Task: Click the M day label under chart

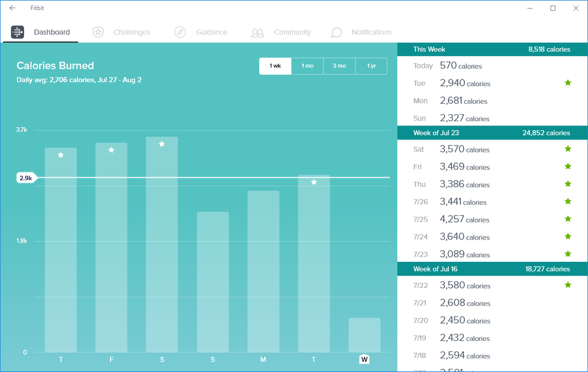Action: pyautogui.click(x=263, y=360)
